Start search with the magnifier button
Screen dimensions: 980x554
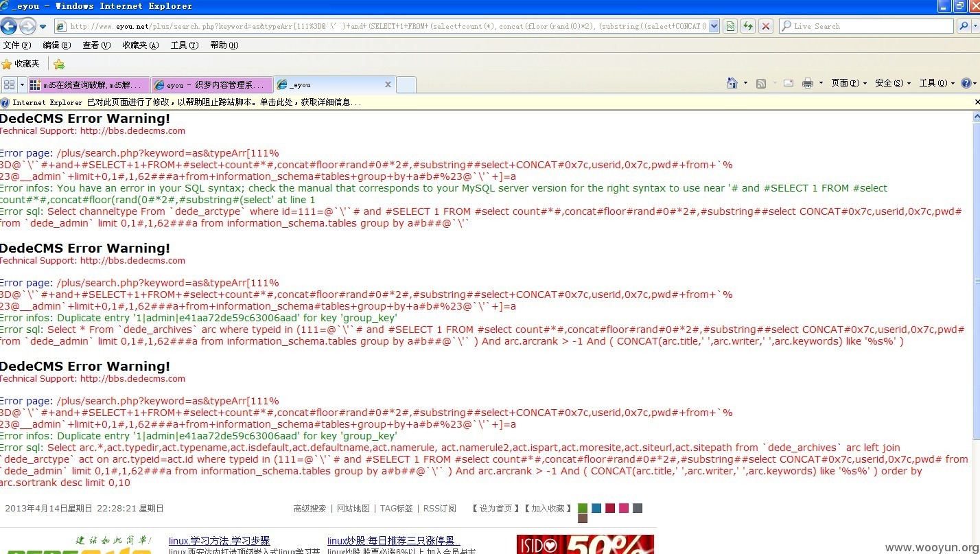click(962, 26)
